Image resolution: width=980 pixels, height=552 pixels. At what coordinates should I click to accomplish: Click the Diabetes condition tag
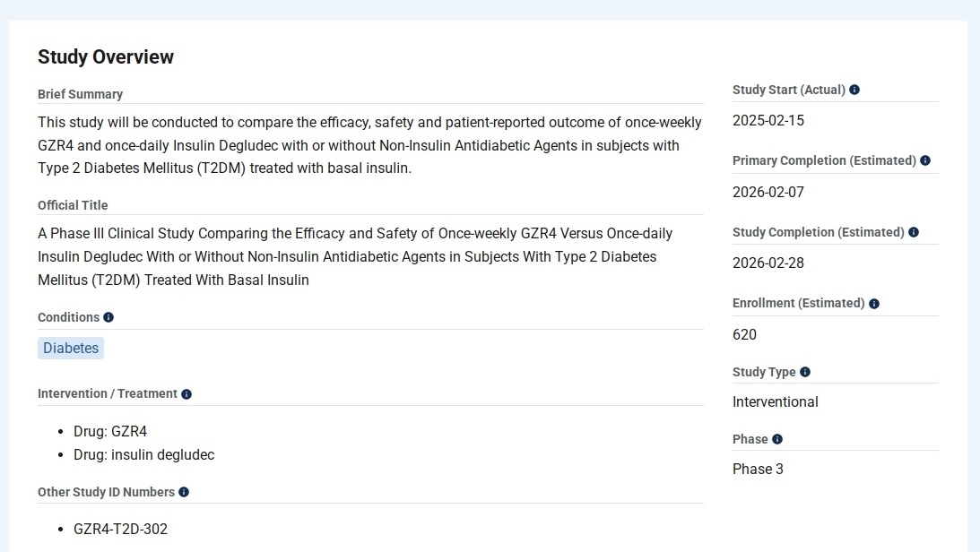click(x=71, y=349)
